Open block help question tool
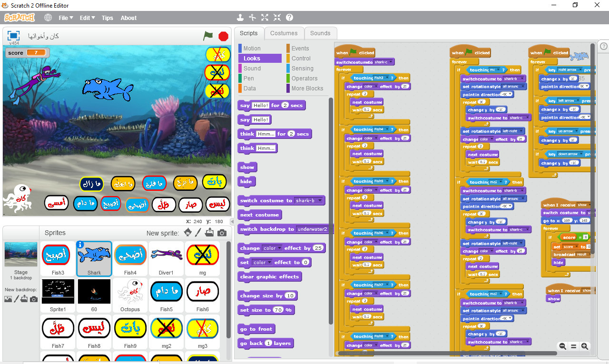 pyautogui.click(x=289, y=18)
